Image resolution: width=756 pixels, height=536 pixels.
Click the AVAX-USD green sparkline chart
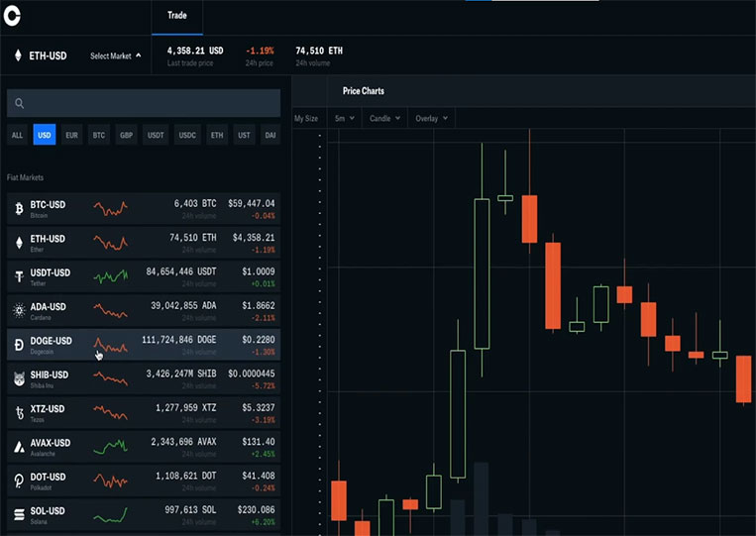(x=111, y=447)
